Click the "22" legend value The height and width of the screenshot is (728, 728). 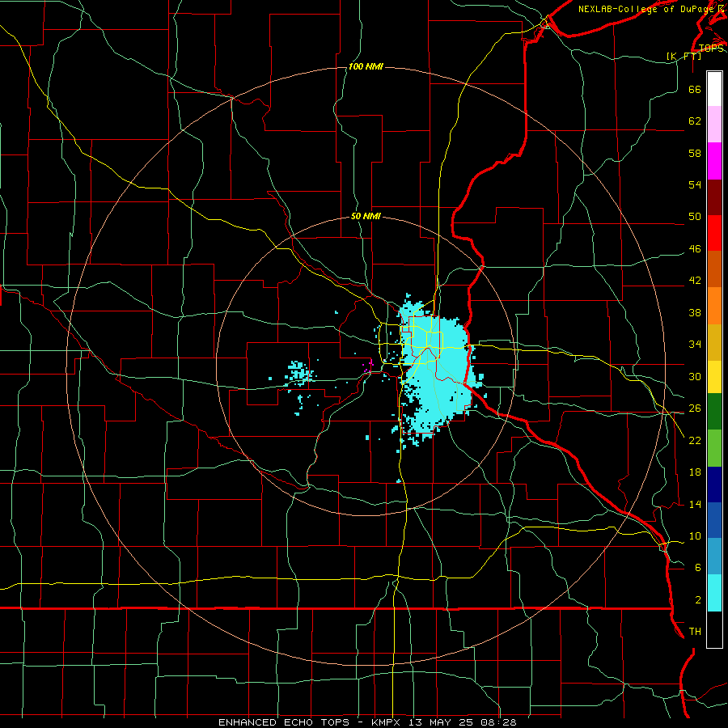[695, 440]
